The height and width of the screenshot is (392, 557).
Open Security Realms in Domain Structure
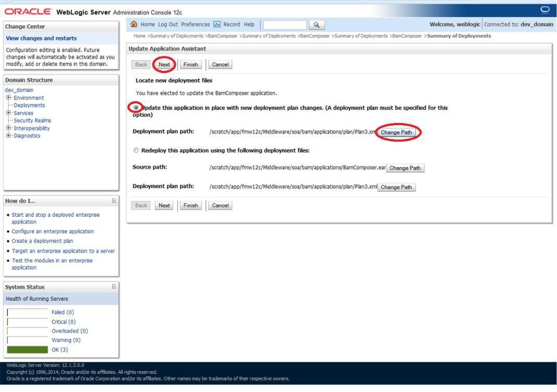32,121
